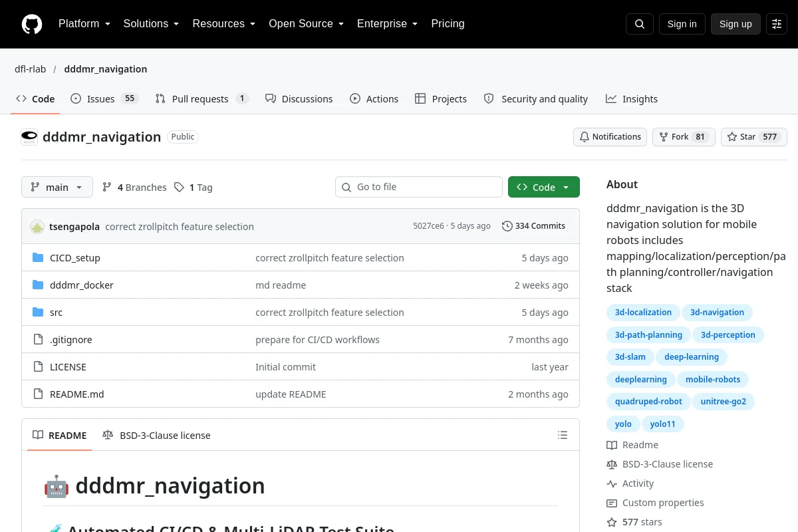
Task: Expand the Open Source menu
Action: [306, 24]
